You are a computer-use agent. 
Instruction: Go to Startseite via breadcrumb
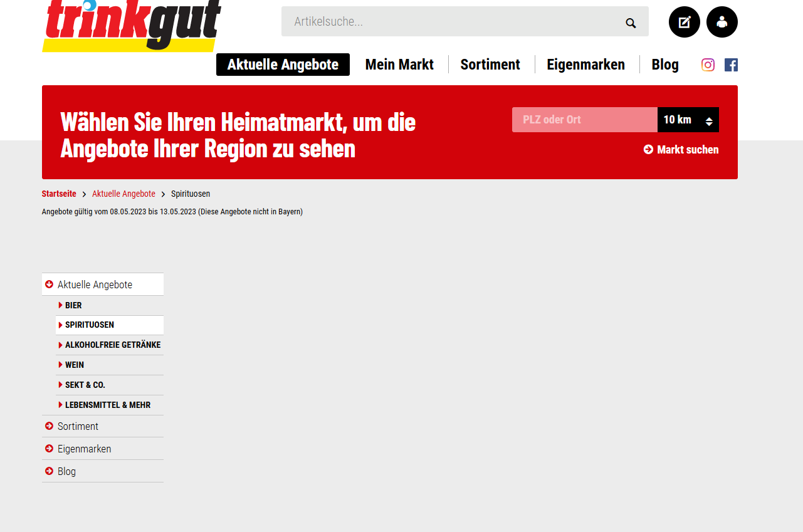59,194
